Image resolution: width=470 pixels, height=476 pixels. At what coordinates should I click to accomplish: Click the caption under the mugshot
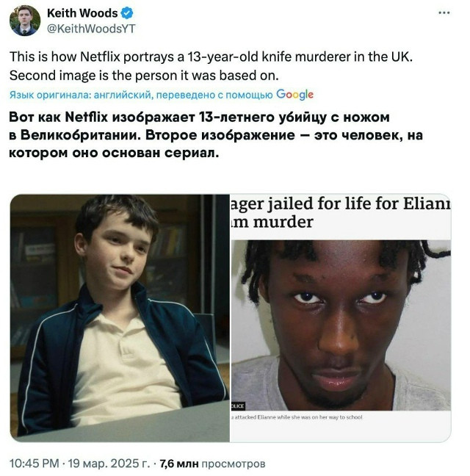(x=297, y=417)
